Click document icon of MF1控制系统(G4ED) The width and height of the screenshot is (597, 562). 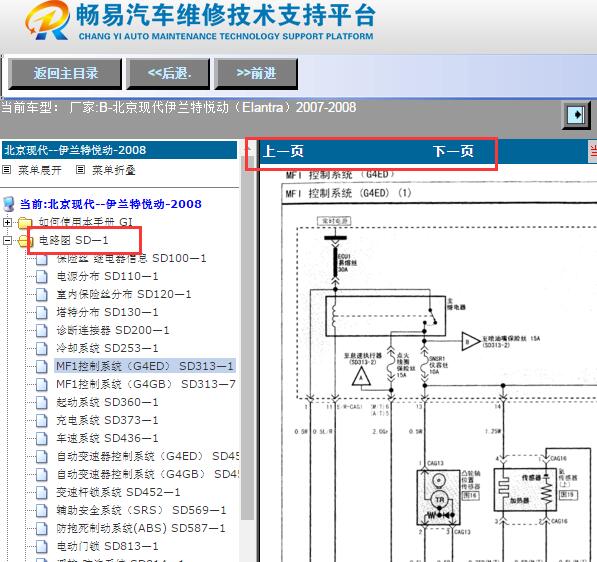[x=42, y=366]
